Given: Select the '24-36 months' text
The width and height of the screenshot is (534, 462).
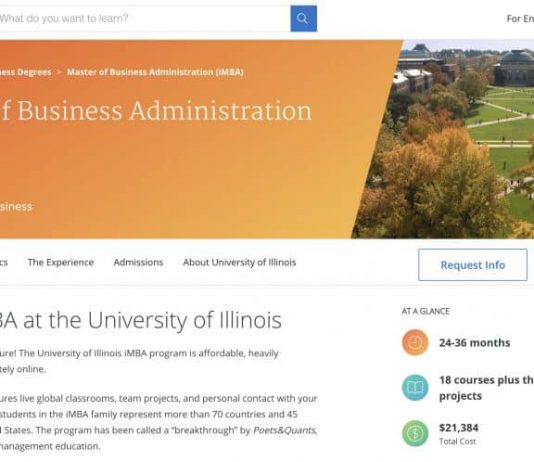Looking at the screenshot, I should (x=474, y=342).
